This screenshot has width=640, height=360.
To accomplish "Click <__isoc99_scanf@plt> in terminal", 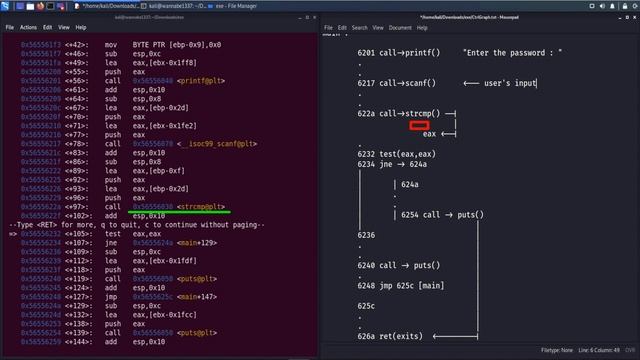I will (x=217, y=144).
